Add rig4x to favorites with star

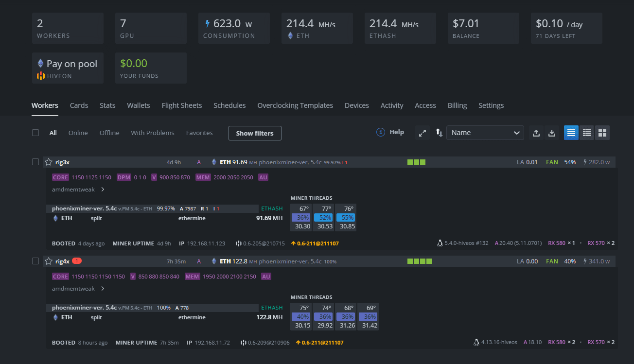48,261
